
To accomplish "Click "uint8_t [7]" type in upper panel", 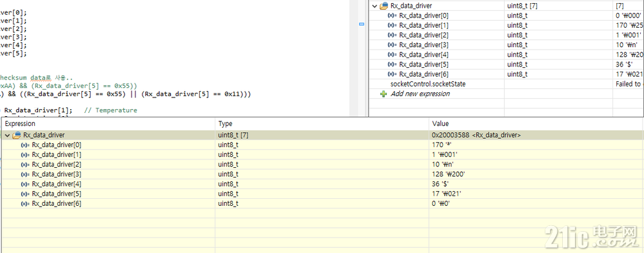I will pyautogui.click(x=522, y=6).
